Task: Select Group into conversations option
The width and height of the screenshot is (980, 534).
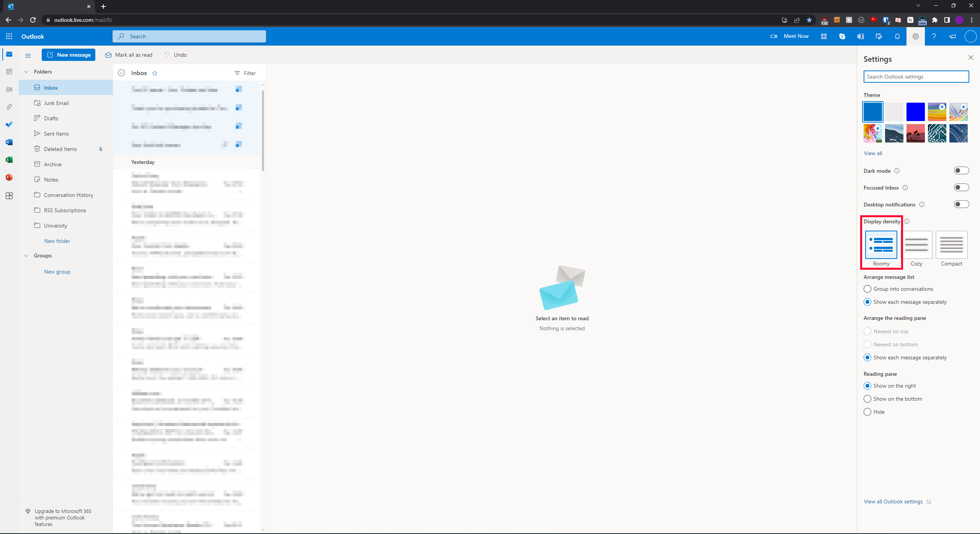Action: click(x=867, y=289)
